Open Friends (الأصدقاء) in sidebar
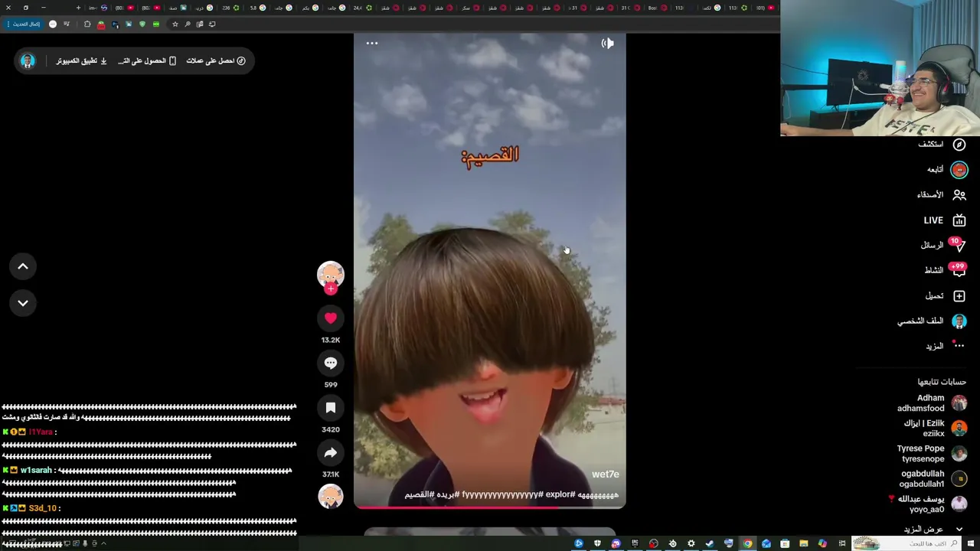The height and width of the screenshot is (551, 980). point(942,195)
